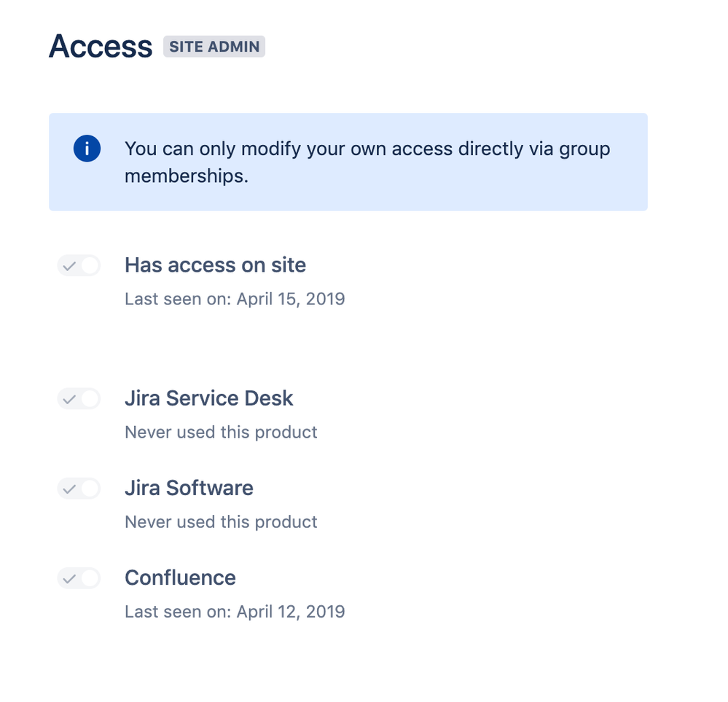Switch off the Jira Software toggle
The height and width of the screenshot is (702, 728).
pos(79,489)
